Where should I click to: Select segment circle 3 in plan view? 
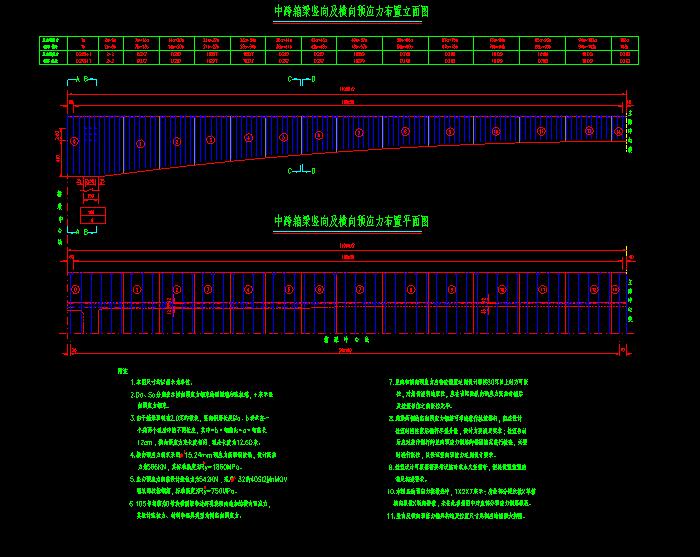[x=208, y=290]
